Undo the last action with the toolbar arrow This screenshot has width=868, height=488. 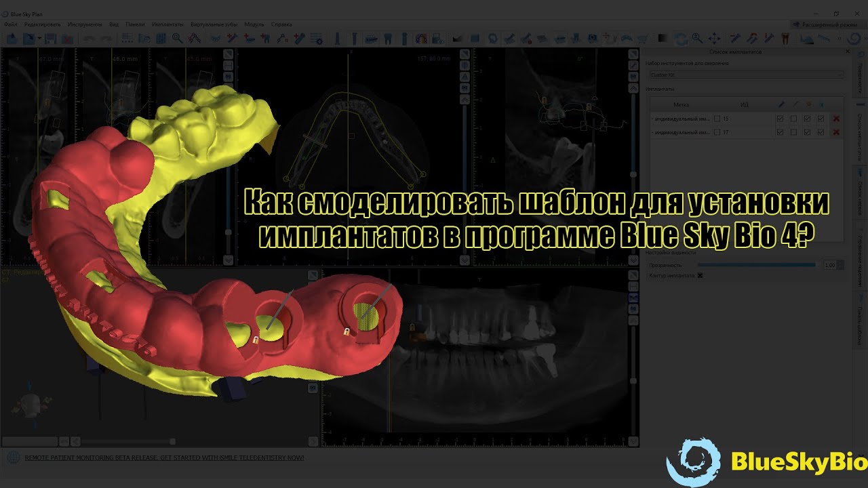89,39
